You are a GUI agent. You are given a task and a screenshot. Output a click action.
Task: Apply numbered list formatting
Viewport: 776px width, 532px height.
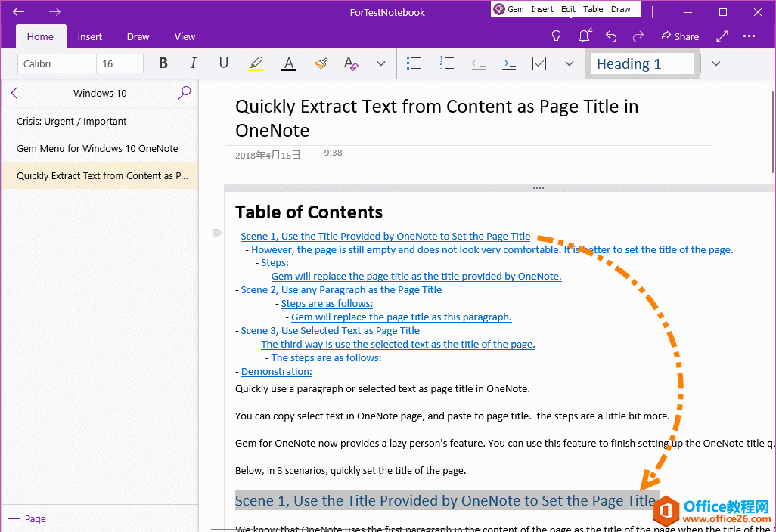(446, 63)
